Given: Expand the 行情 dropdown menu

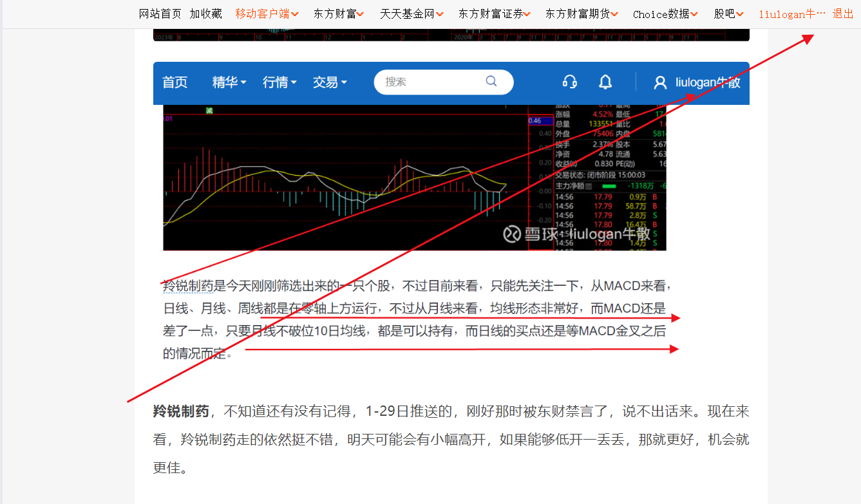Looking at the screenshot, I should pos(279,82).
